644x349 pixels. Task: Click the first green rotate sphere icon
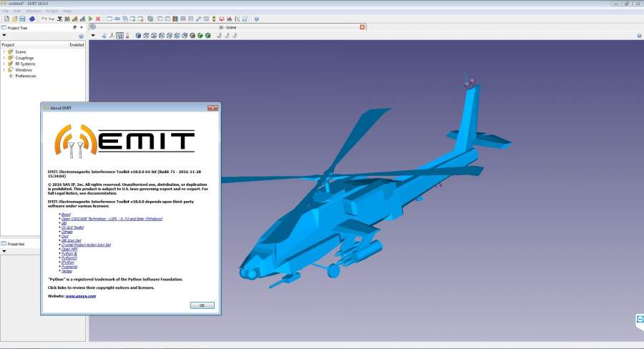(x=200, y=36)
